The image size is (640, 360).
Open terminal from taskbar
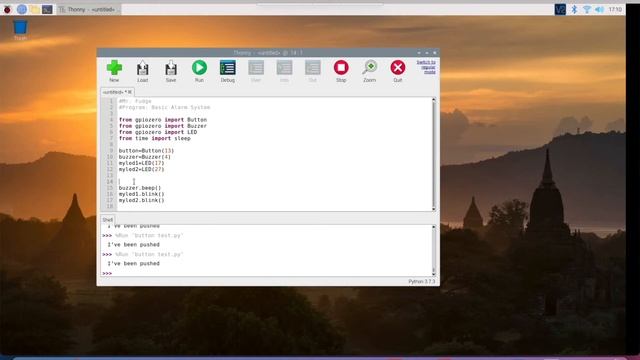click(x=47, y=9)
